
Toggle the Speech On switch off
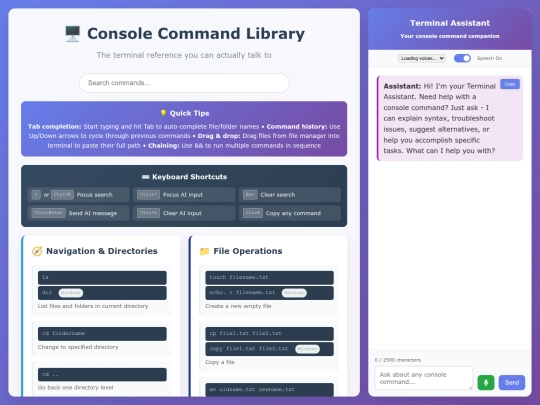coord(462,58)
